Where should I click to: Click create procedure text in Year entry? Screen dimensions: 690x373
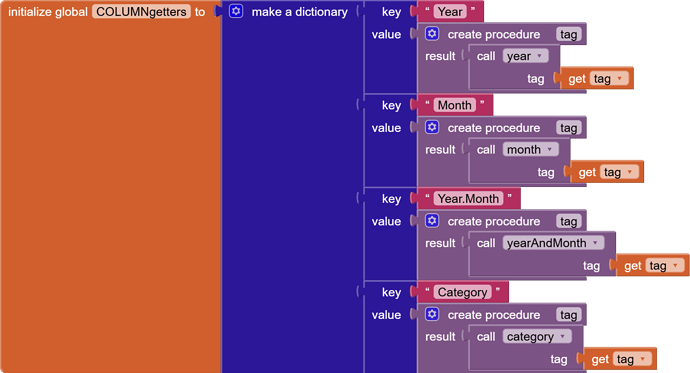coord(494,34)
